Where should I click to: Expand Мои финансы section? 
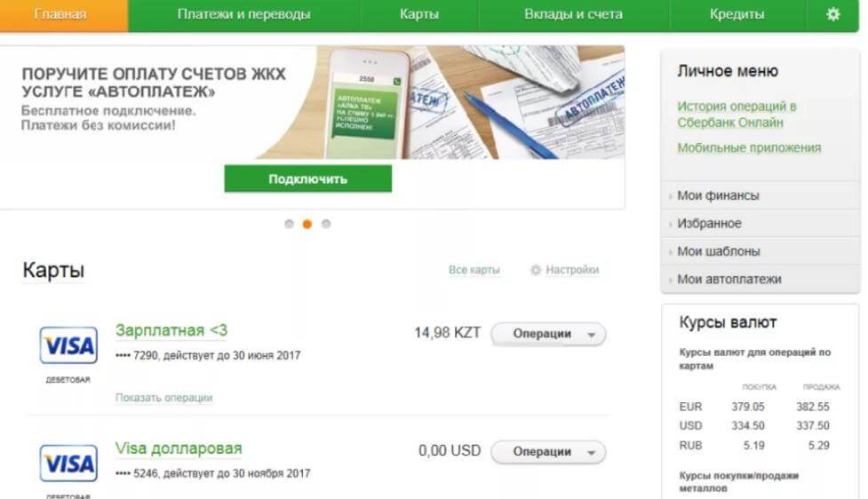[760, 195]
